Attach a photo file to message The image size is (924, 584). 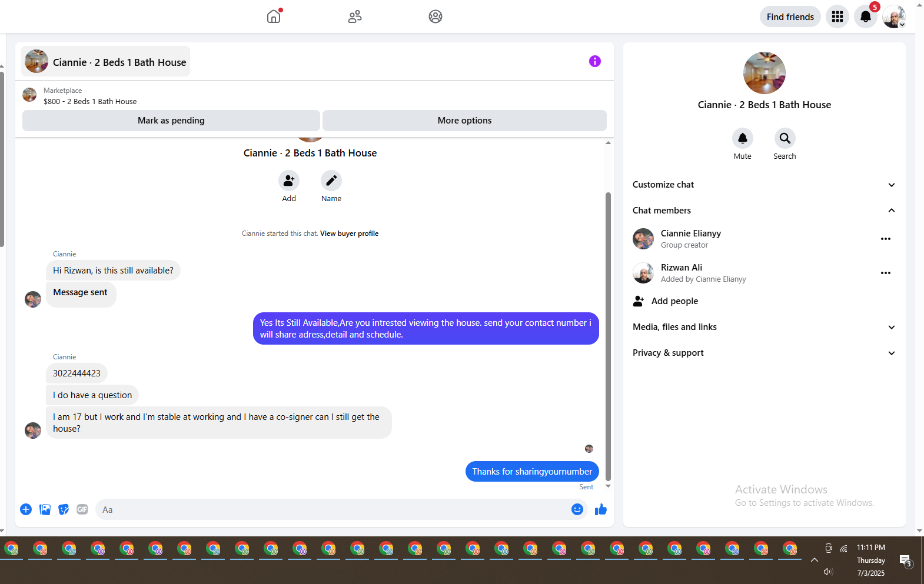45,509
